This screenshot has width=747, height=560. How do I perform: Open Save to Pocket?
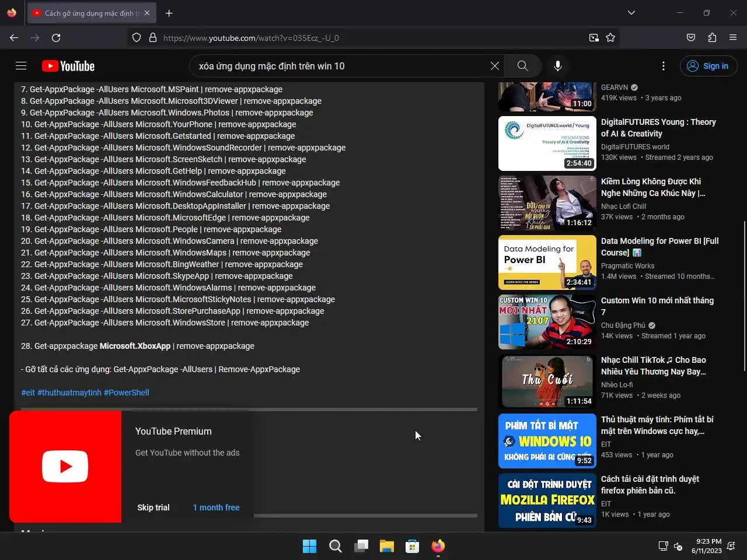coord(691,38)
